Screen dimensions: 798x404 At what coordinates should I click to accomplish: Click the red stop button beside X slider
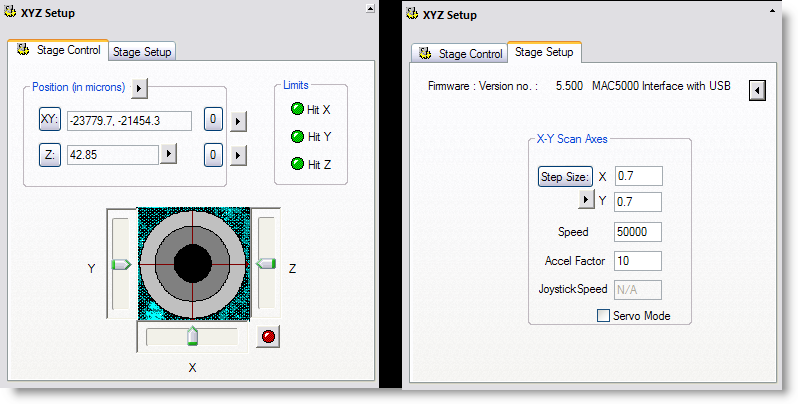[x=267, y=337]
